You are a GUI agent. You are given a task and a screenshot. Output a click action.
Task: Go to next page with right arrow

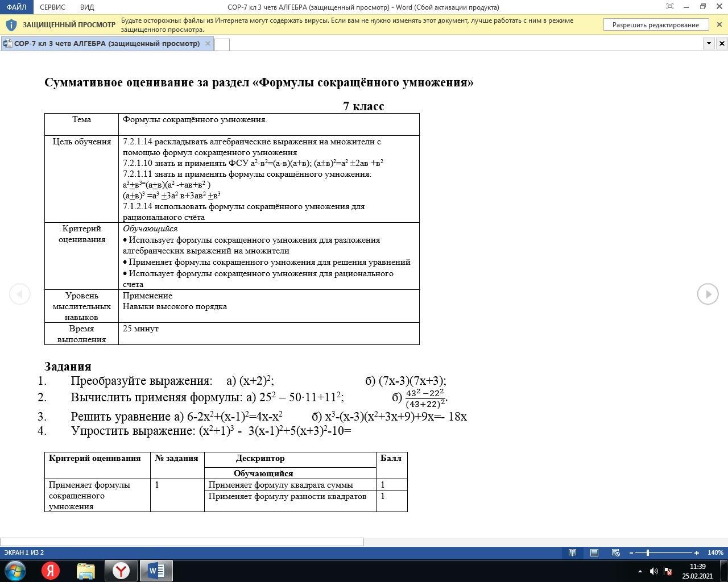708,294
